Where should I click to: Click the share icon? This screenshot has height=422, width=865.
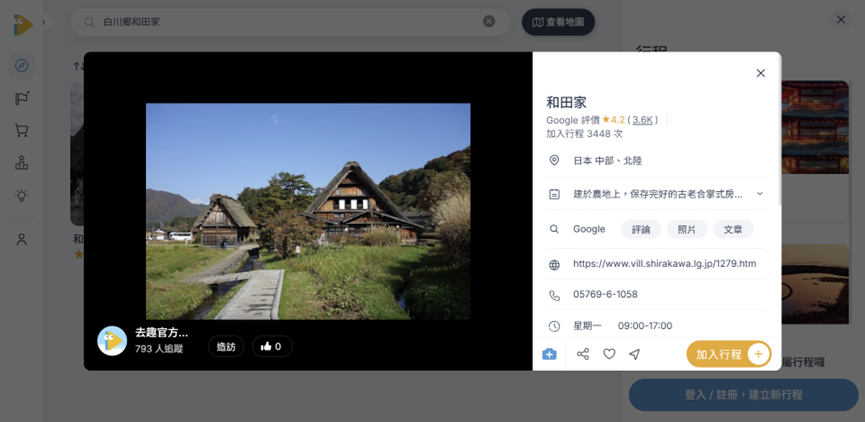tap(583, 354)
